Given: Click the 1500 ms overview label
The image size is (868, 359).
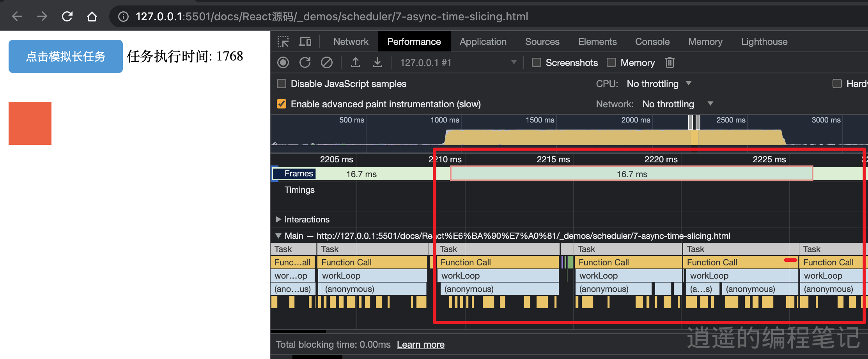Looking at the screenshot, I should pyautogui.click(x=540, y=120).
